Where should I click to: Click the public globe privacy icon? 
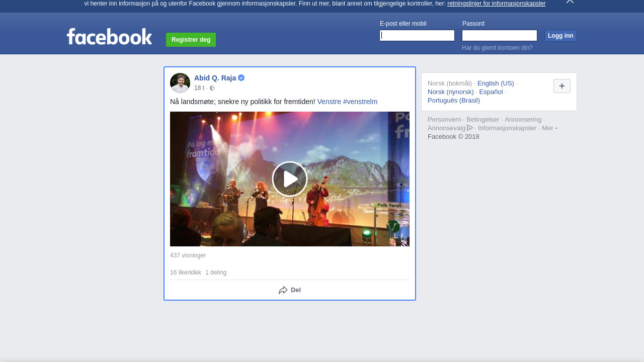point(212,88)
